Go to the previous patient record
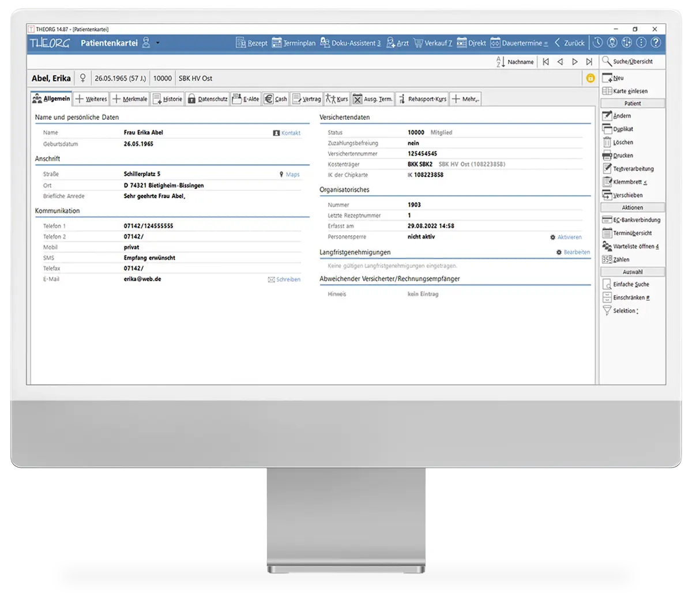692x616 pixels. [560, 62]
